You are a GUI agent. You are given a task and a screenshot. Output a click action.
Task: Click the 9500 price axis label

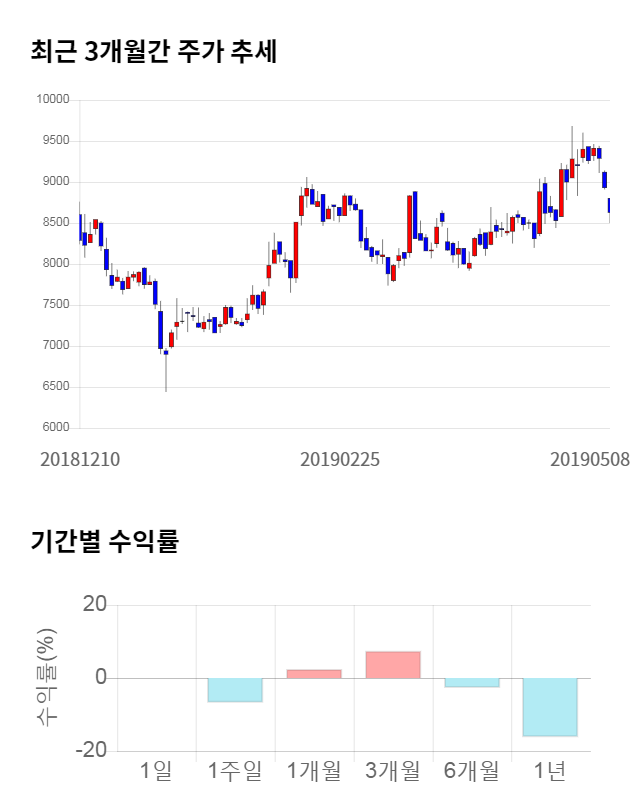(55, 141)
